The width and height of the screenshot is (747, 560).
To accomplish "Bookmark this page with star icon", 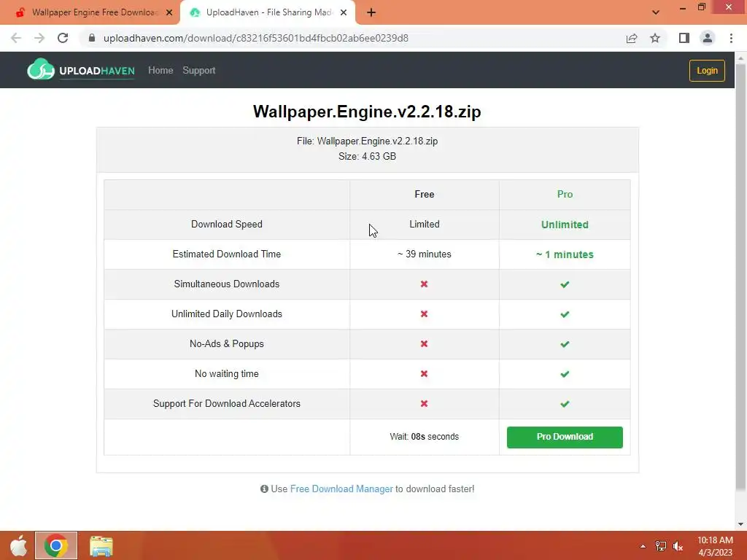I will point(655,38).
